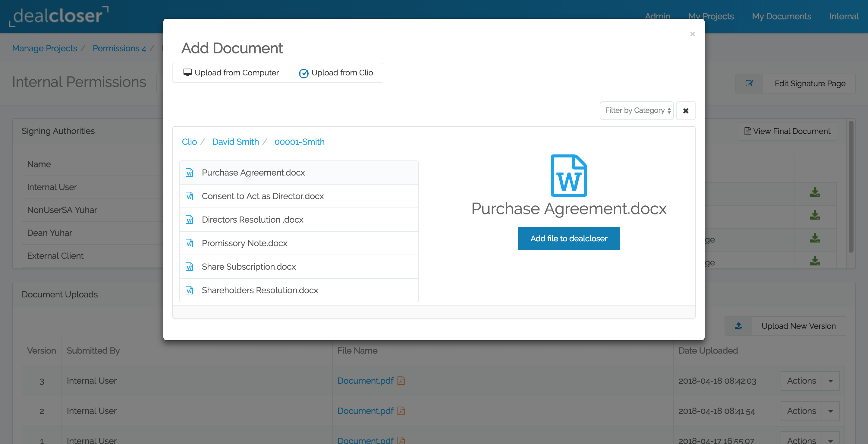868x444 pixels.
Task: Click version 3 upload date 2018-04-18 08:42:03
Action: 717,381
